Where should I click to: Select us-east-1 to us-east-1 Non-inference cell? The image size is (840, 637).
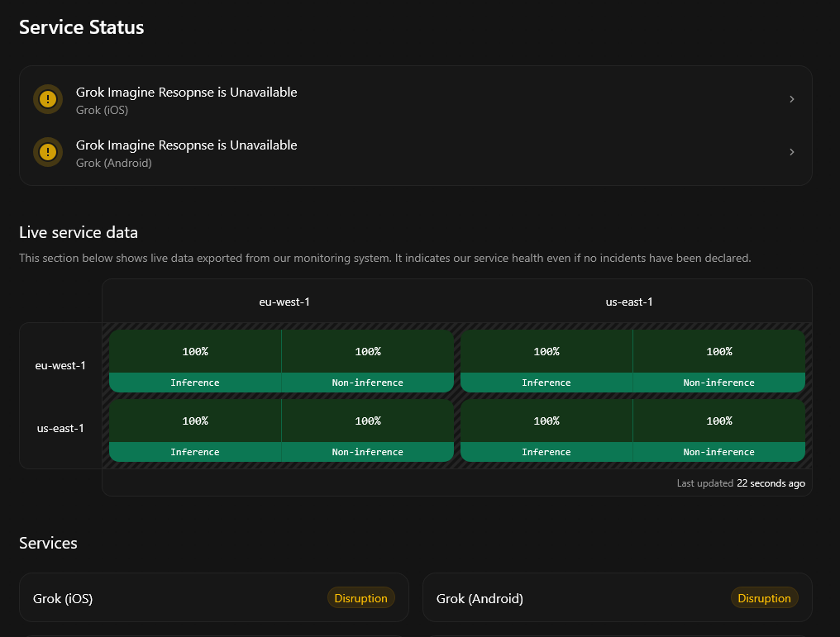719,430
